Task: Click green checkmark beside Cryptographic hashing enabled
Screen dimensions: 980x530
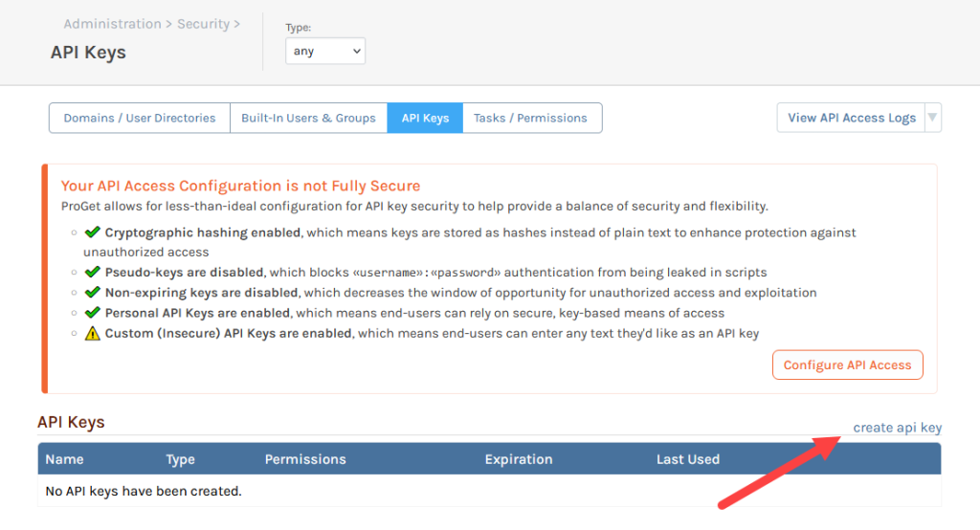Action: [x=93, y=232]
